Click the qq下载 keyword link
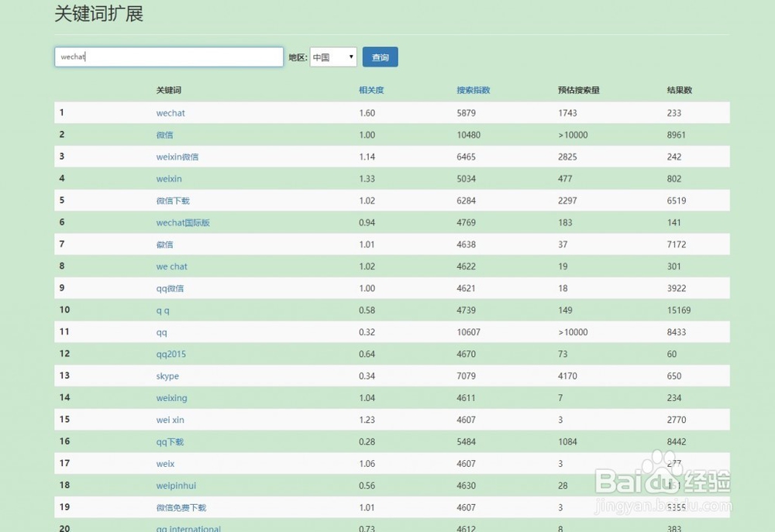Image resolution: width=775 pixels, height=532 pixels. 170,442
